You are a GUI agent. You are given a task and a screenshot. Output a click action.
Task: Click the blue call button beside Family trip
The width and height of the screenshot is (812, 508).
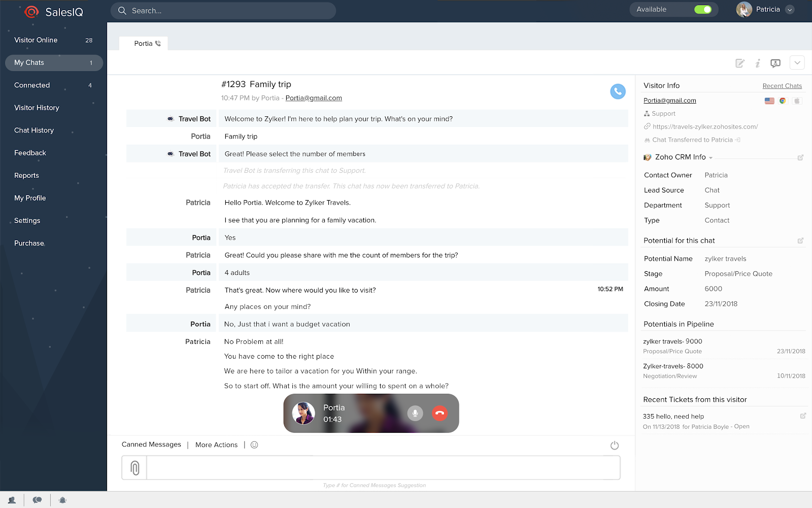click(618, 91)
